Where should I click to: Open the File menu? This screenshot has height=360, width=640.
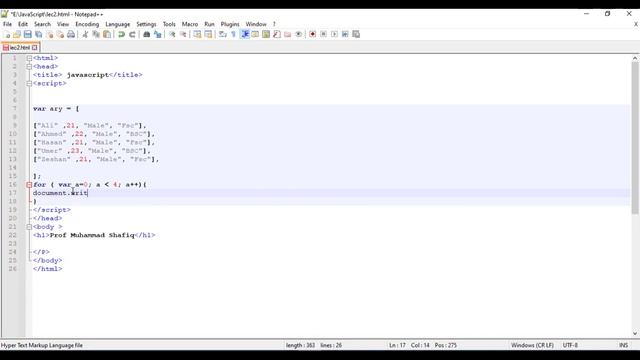7,24
